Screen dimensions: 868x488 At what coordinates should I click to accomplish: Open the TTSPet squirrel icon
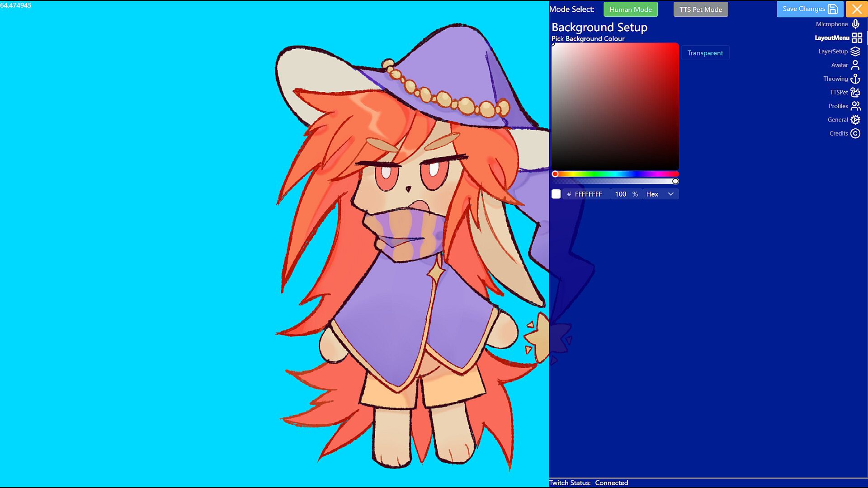855,93
